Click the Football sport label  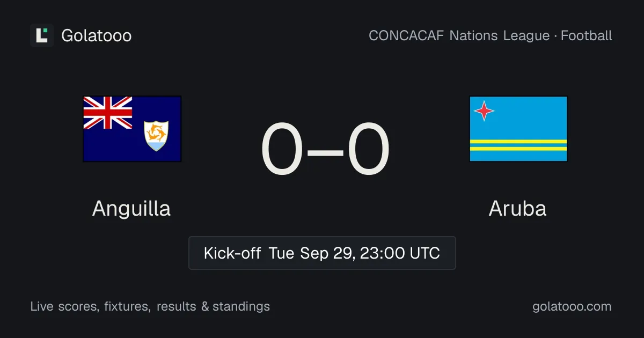click(x=587, y=36)
